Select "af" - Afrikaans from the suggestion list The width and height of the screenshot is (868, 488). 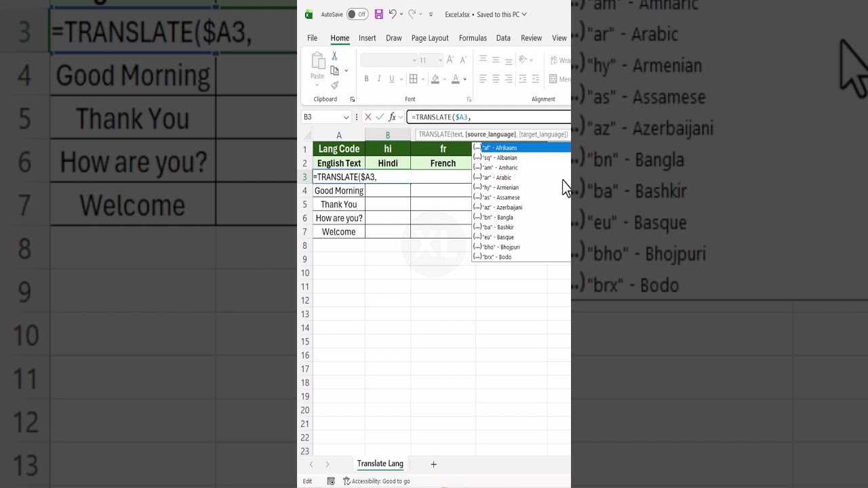(x=521, y=148)
